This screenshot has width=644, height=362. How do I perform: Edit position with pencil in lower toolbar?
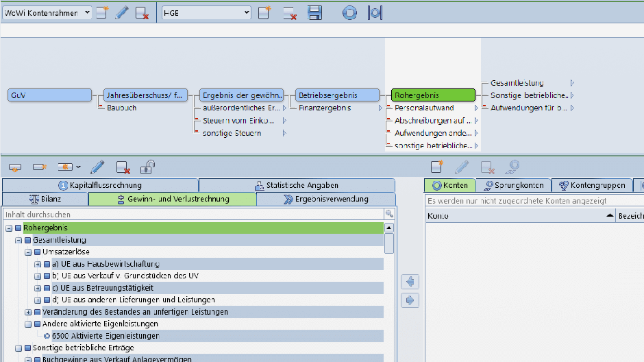[x=97, y=167]
